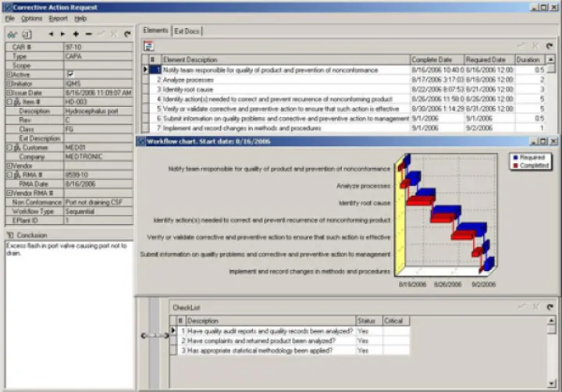This screenshot has height=392, width=562.
Task: Open the Report menu
Action: [58, 18]
